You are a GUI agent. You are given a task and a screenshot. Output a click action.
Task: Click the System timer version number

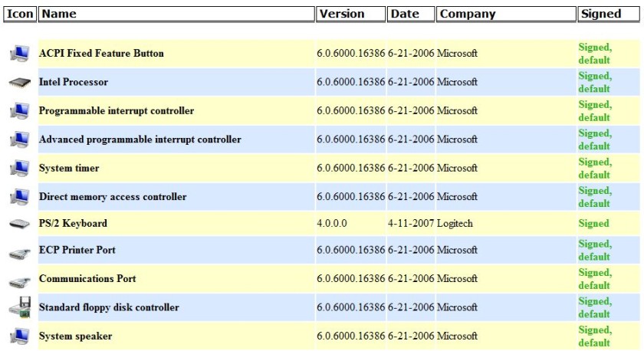point(351,169)
